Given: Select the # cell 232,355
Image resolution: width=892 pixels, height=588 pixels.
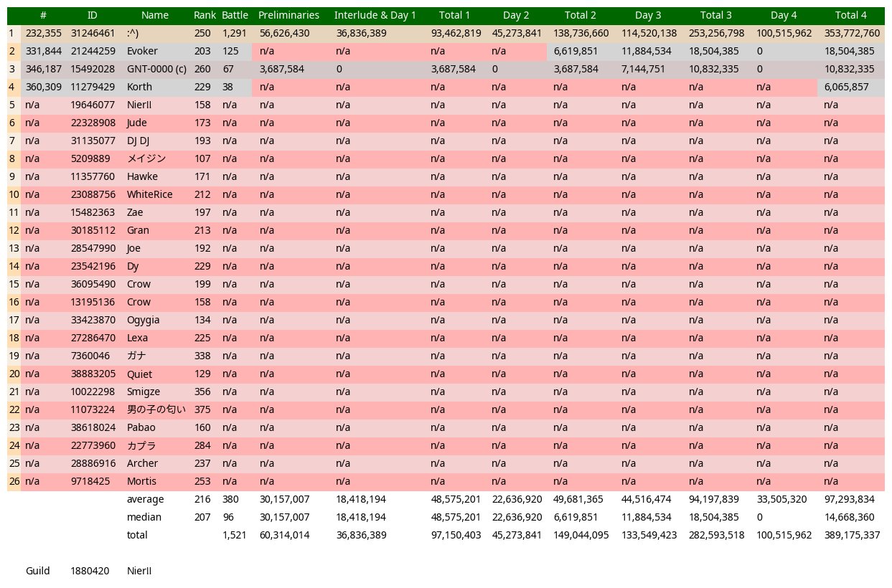Looking at the screenshot, I should [x=44, y=33].
